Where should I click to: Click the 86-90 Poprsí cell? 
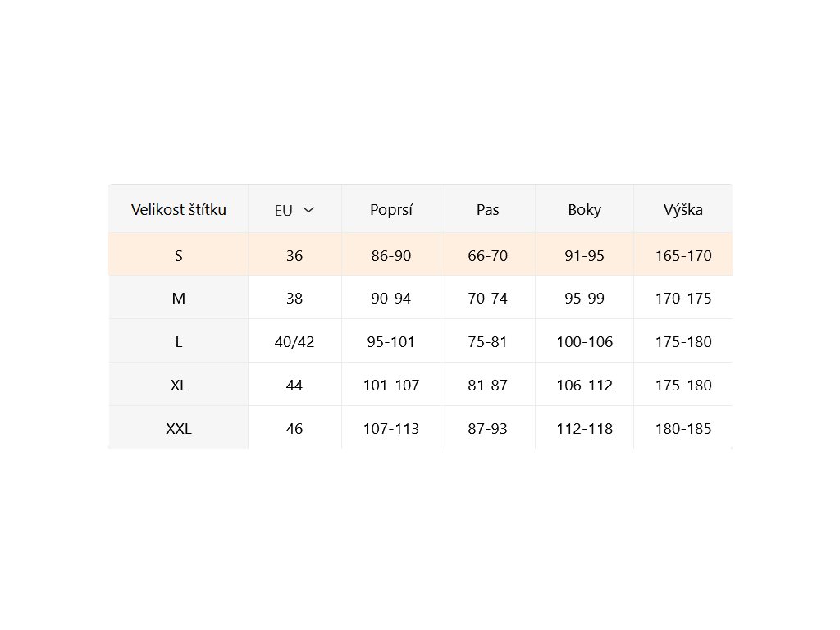[x=391, y=256]
